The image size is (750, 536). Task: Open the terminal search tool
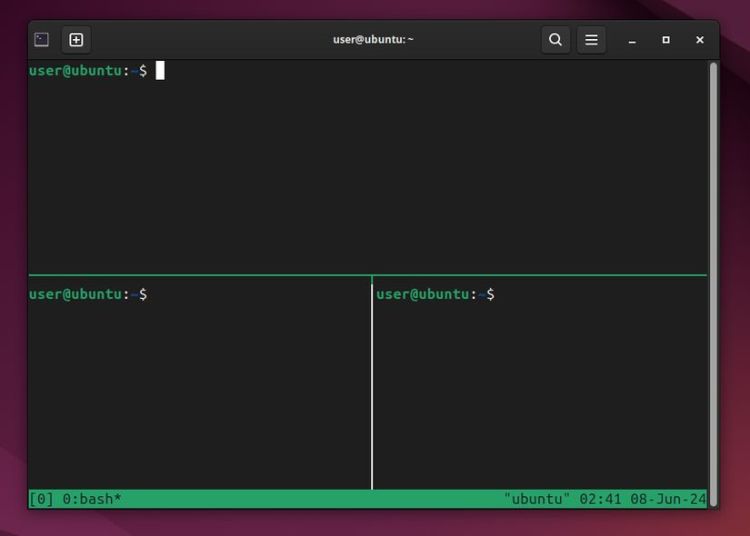555,40
